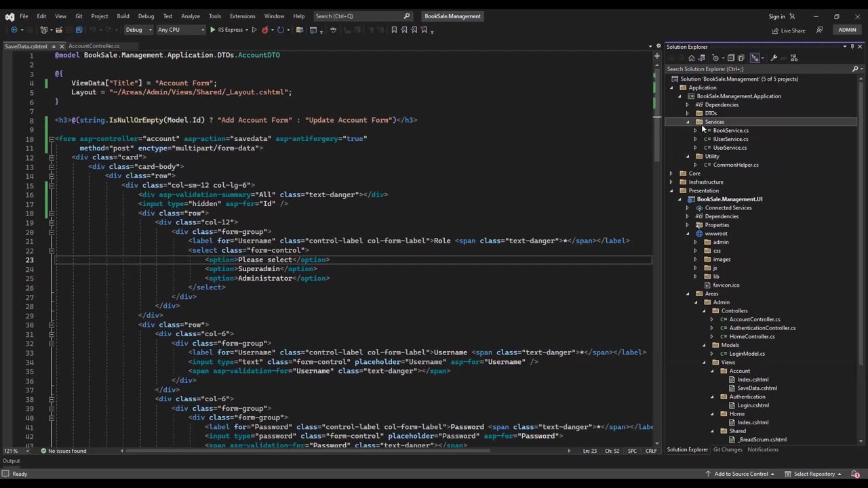The width and height of the screenshot is (868, 488).
Task: Expand the Core solution folder
Action: click(671, 174)
